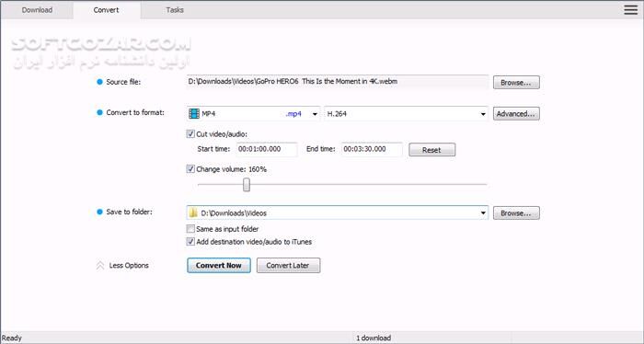Queue conversion with Convert Later
644x344 pixels.
288,265
